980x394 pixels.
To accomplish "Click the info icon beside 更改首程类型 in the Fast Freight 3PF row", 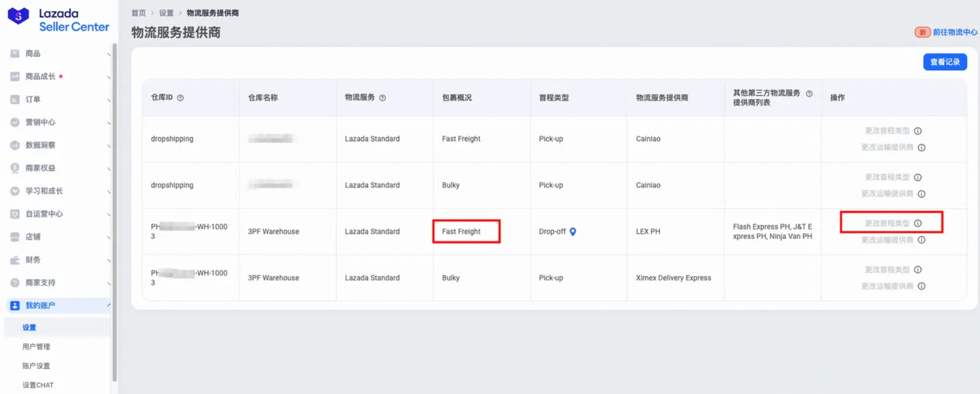I will [x=918, y=223].
